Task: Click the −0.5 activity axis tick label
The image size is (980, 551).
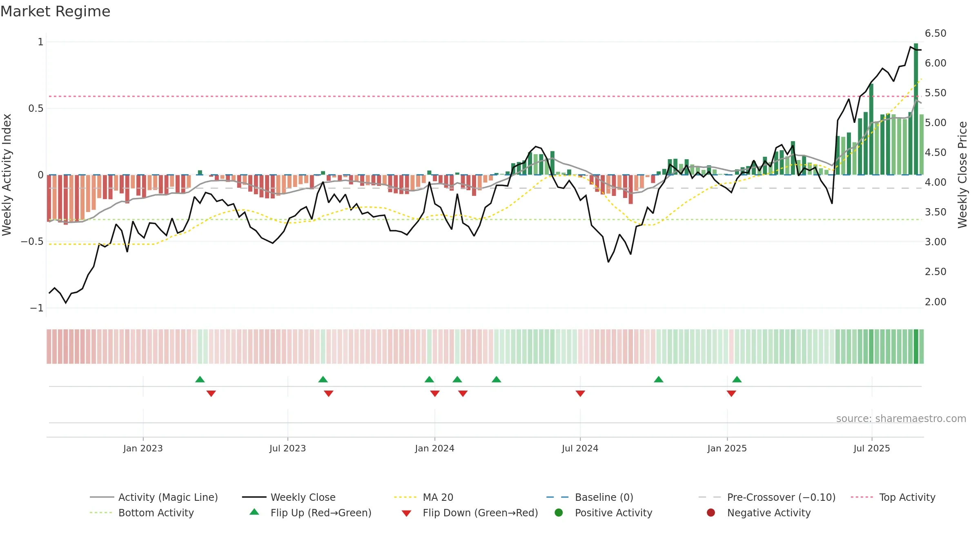Action: 32,242
